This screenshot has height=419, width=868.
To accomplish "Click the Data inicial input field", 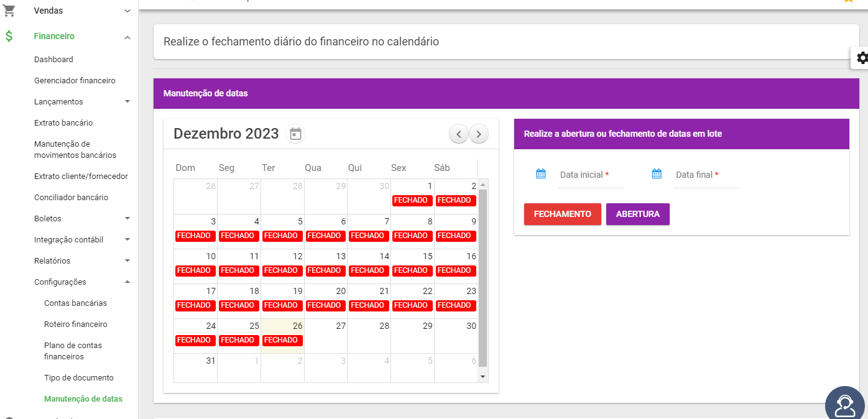I will (589, 175).
